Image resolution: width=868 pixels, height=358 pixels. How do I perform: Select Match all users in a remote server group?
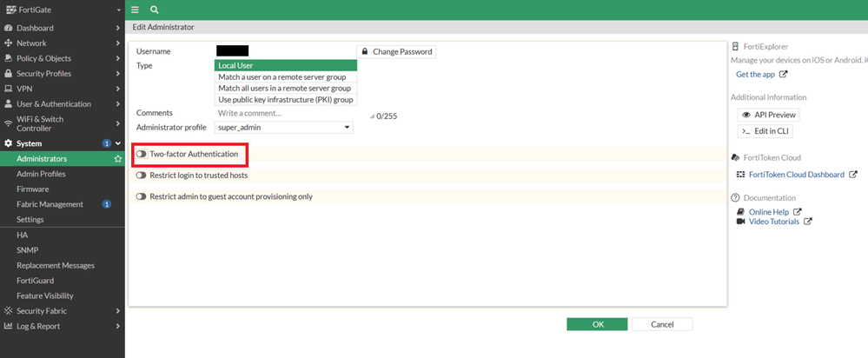(x=286, y=89)
